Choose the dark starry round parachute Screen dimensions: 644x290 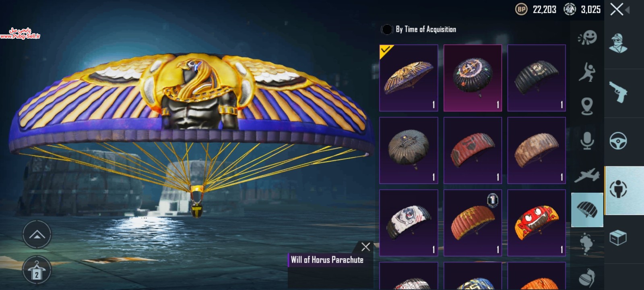(473, 78)
